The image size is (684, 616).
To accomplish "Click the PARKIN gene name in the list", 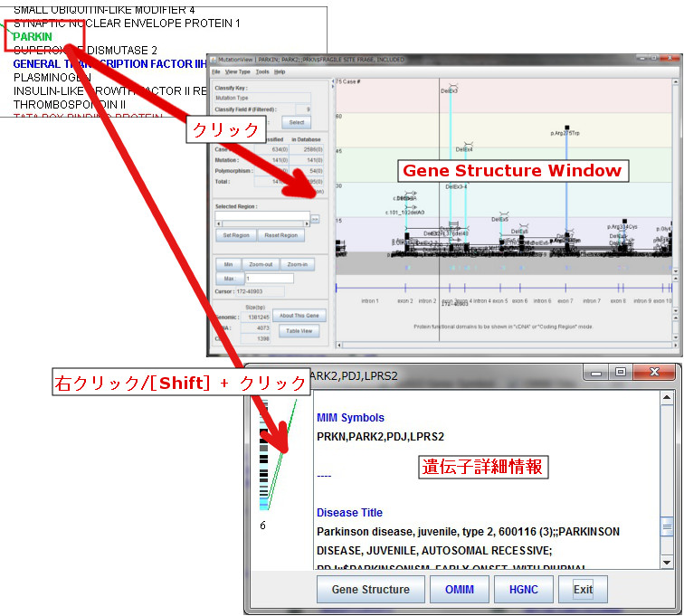I will 33,37.
